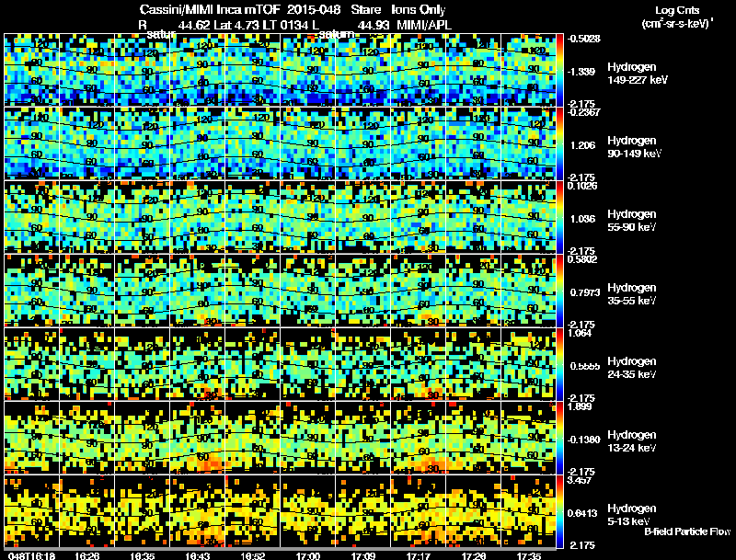Open the 17:00 panel in the 55-90 keV row
Viewport: 736px width, 560px height.
(308, 217)
